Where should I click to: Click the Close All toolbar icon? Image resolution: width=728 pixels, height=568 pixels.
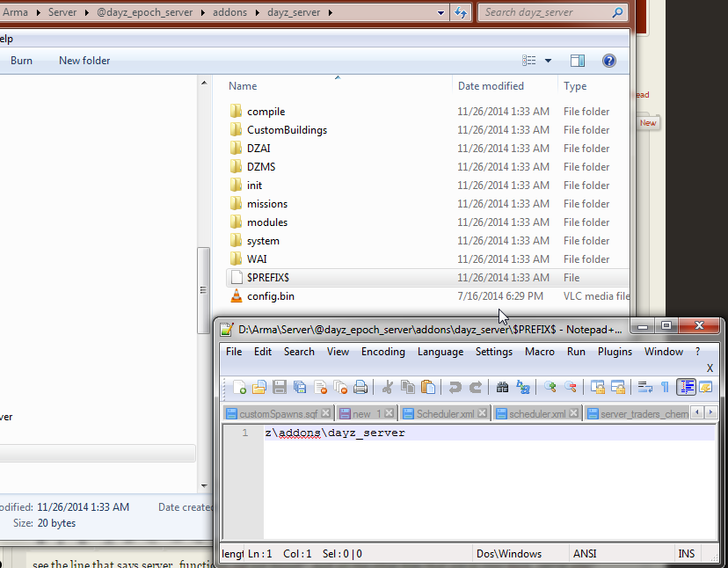click(x=340, y=387)
